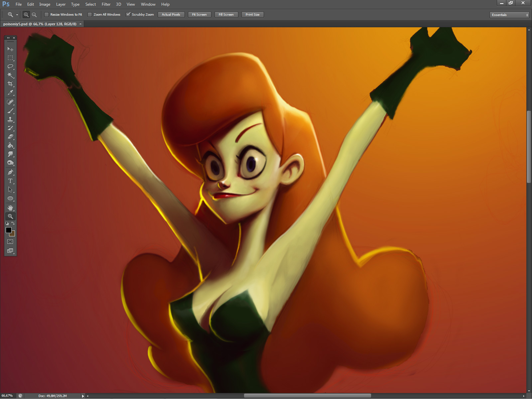The image size is (532, 399).
Task: Click the Photoshop Ps logo
Action: (x=6, y=4)
